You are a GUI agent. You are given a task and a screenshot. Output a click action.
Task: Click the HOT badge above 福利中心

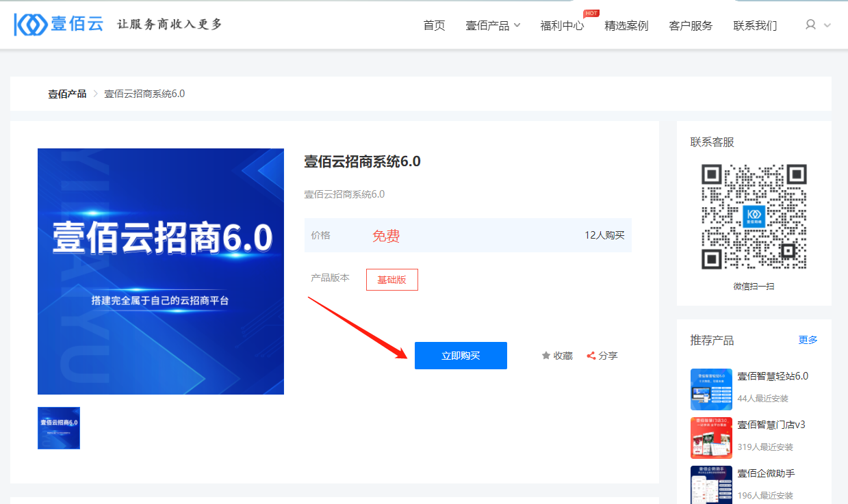click(591, 13)
